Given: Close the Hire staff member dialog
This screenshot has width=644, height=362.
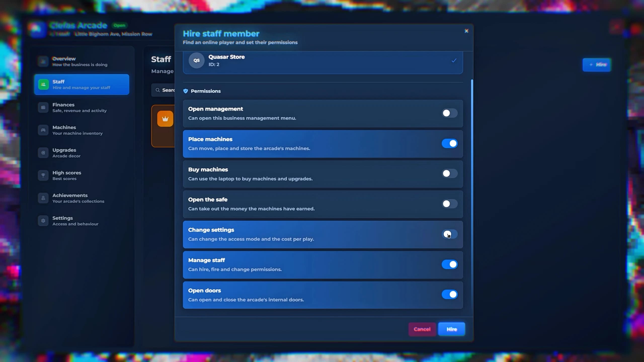Looking at the screenshot, I should pyautogui.click(x=466, y=31).
